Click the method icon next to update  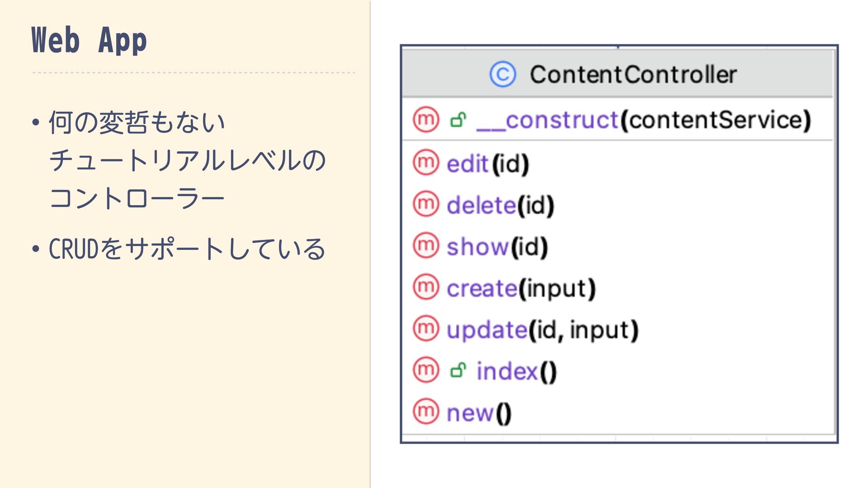click(426, 328)
